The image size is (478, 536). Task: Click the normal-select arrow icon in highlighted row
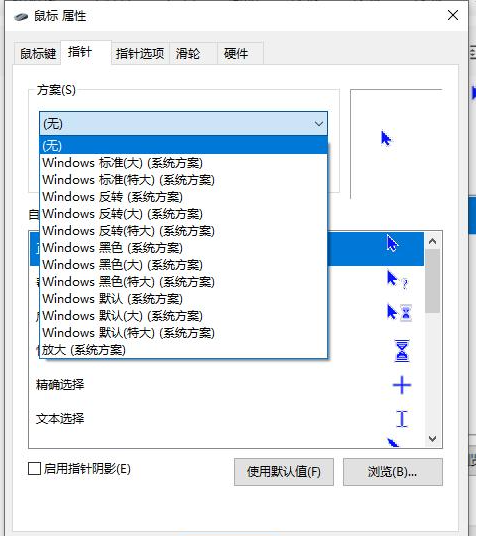[393, 243]
